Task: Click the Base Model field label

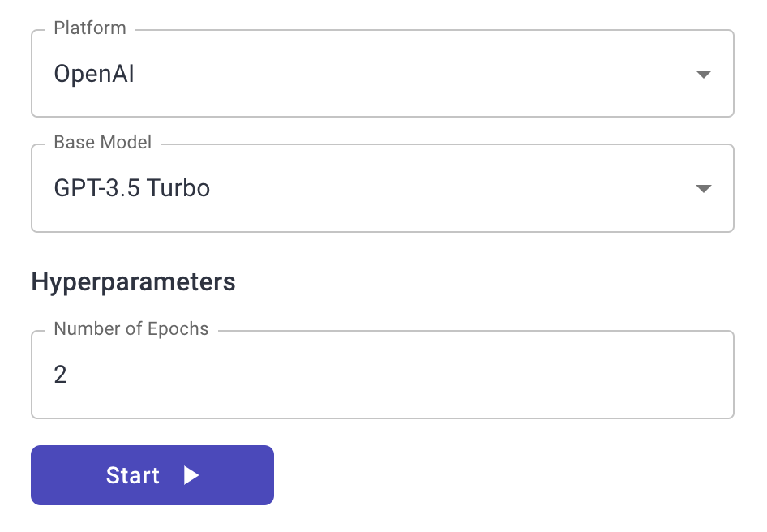Action: point(103,143)
